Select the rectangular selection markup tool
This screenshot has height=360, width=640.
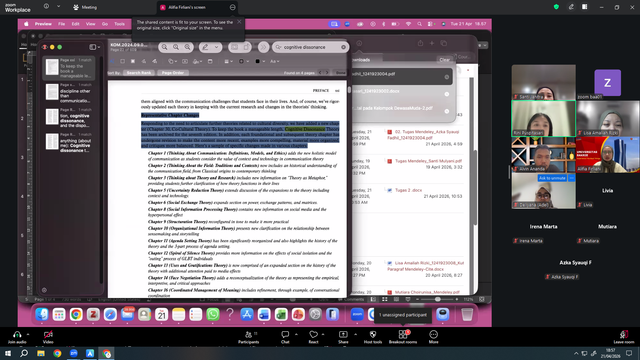coord(122,61)
